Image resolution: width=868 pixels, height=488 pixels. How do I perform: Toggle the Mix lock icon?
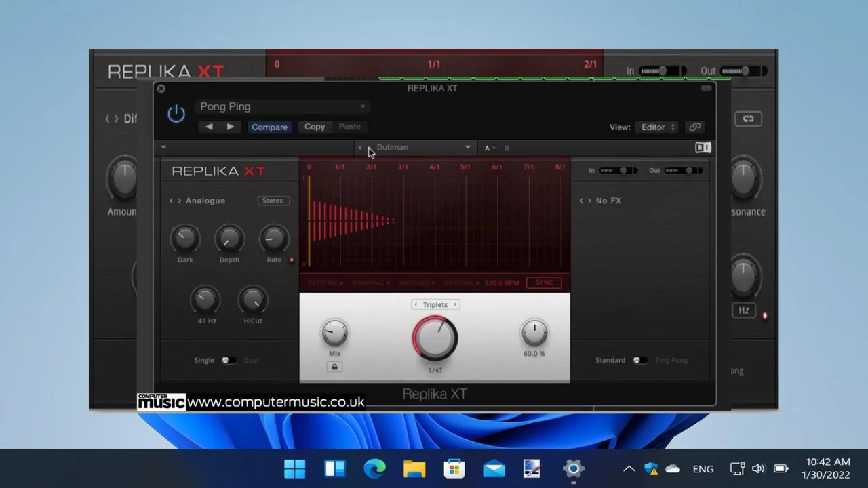tap(334, 367)
